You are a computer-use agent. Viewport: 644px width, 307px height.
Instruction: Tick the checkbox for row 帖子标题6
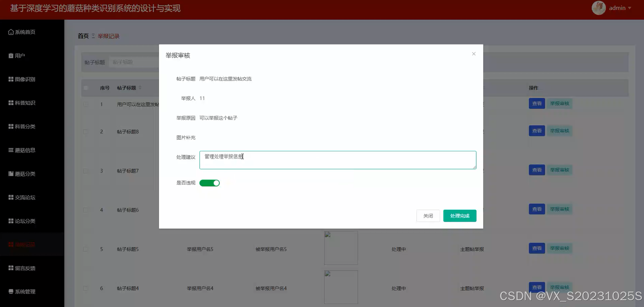point(86,210)
